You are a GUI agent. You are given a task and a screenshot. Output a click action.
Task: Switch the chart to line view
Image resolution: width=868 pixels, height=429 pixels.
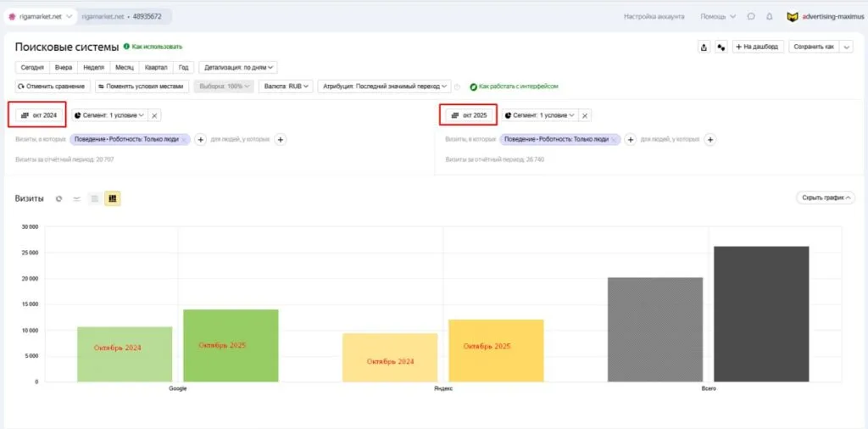tap(77, 198)
